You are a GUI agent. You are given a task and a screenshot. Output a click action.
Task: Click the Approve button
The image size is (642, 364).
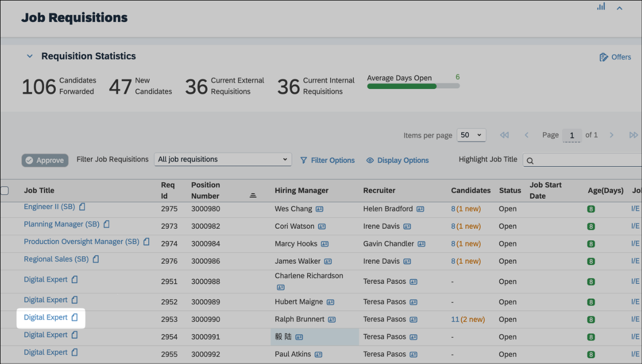(45, 160)
